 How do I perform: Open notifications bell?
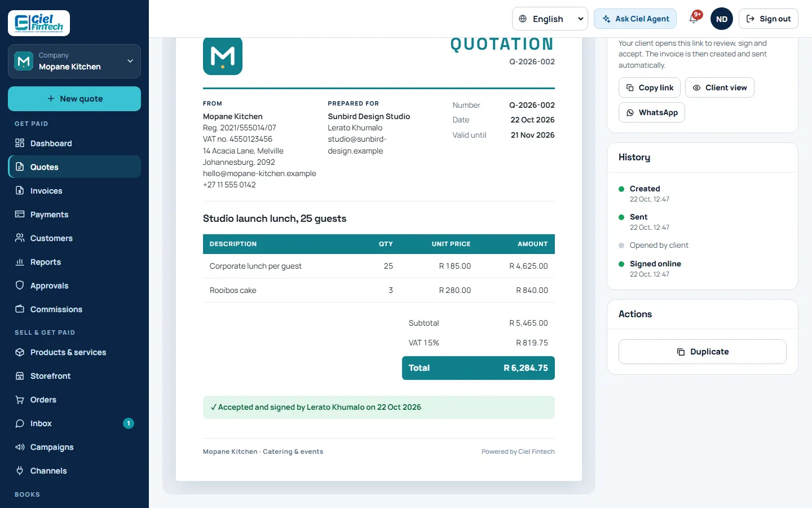click(694, 19)
